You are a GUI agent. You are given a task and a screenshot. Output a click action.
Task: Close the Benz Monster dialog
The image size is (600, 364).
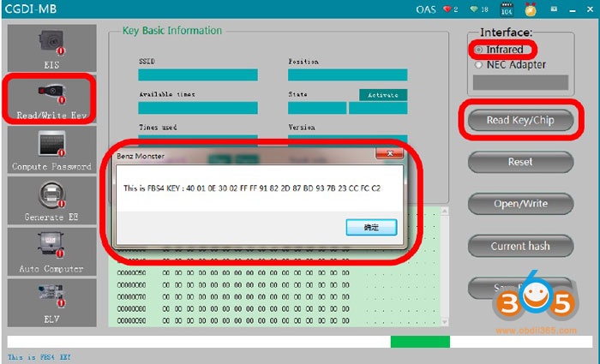pos(389,153)
